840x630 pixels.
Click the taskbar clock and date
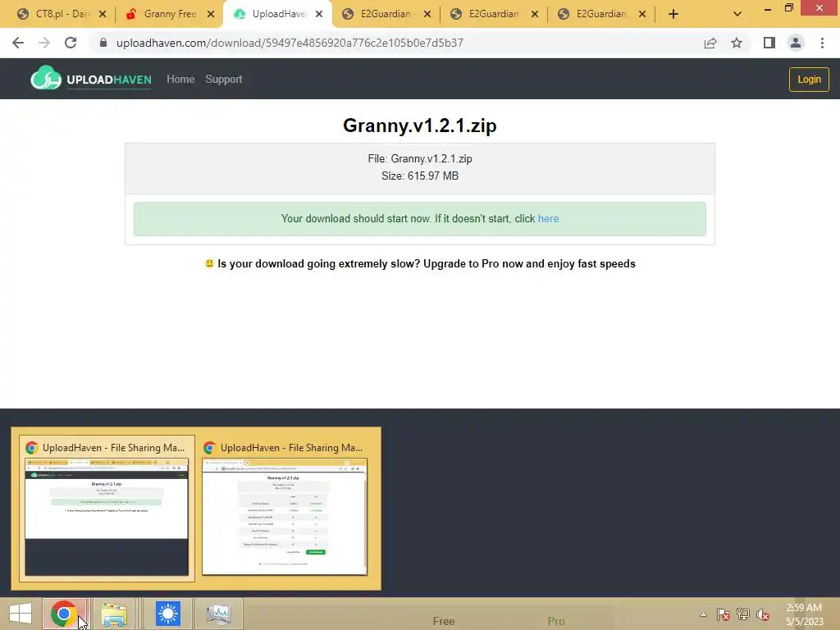(804, 614)
